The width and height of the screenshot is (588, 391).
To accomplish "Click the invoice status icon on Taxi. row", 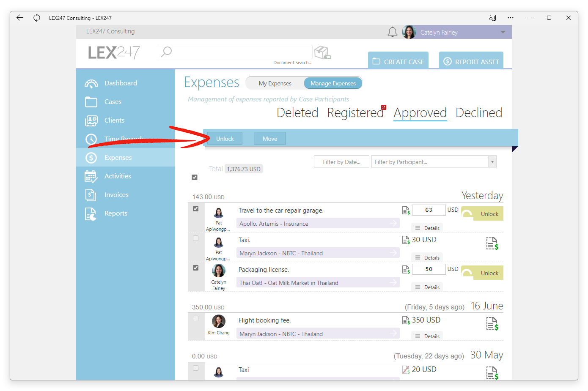I will coord(492,243).
